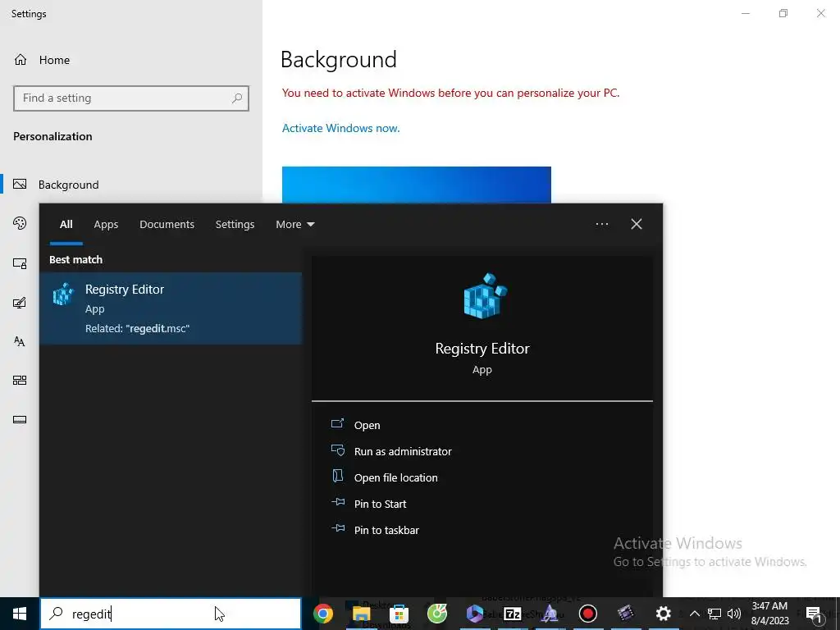
Task: Launch Google Chrome from the taskbar
Action: [x=323, y=614]
